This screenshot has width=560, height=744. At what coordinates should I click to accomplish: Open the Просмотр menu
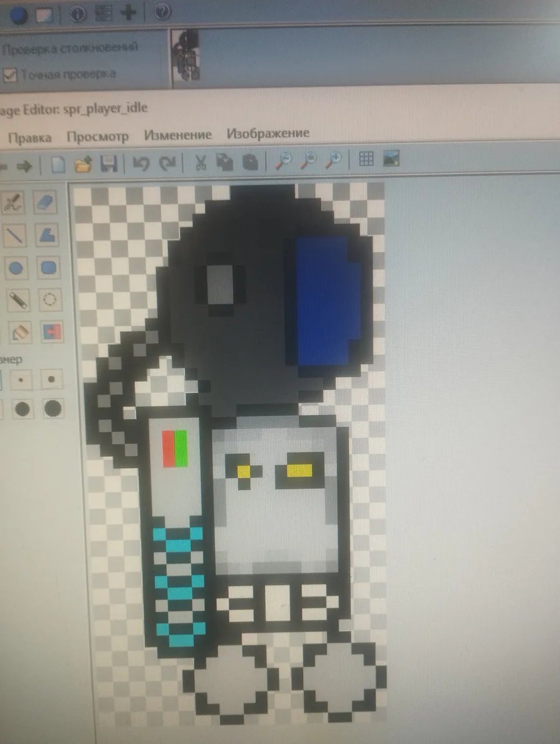pyautogui.click(x=98, y=136)
